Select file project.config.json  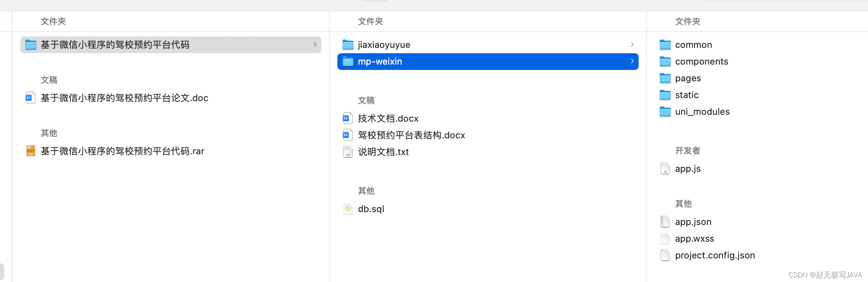(715, 255)
